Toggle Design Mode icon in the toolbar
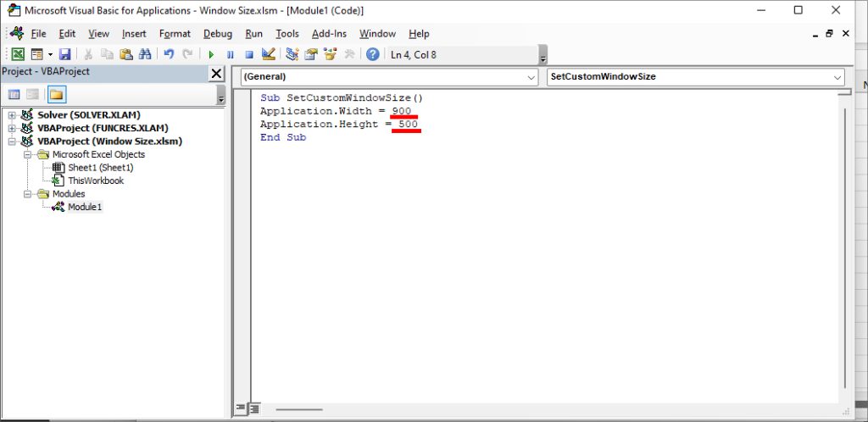The width and height of the screenshot is (868, 422). (269, 54)
